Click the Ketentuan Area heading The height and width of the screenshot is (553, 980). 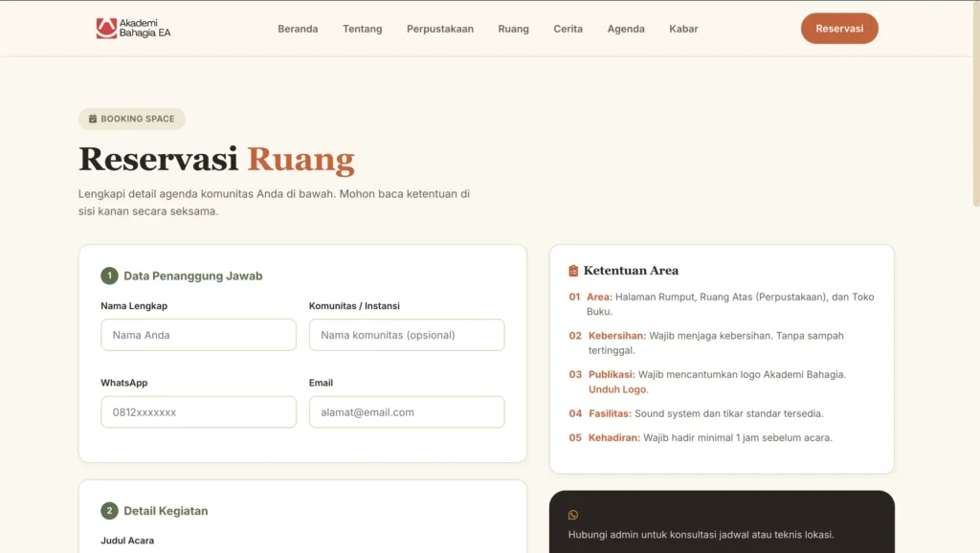(x=631, y=271)
